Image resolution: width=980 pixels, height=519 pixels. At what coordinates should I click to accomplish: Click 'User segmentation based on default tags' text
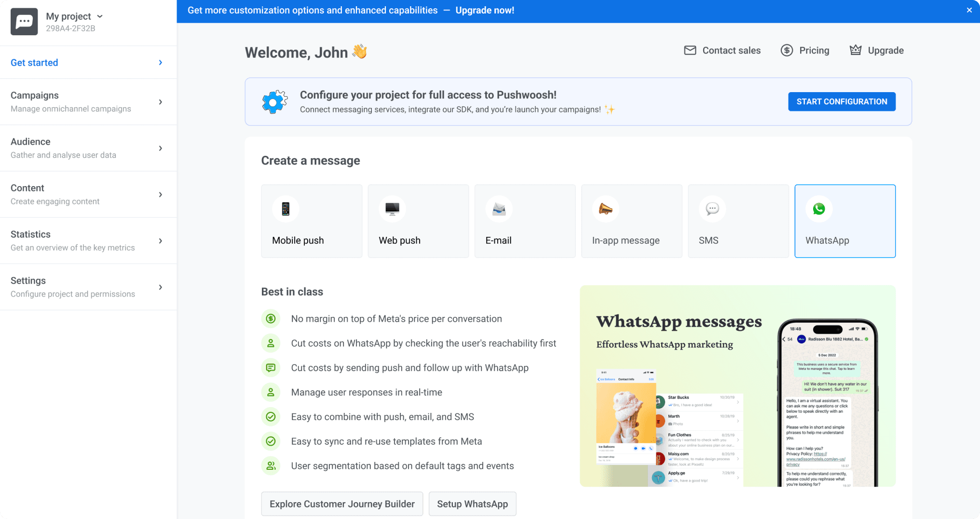(402, 466)
